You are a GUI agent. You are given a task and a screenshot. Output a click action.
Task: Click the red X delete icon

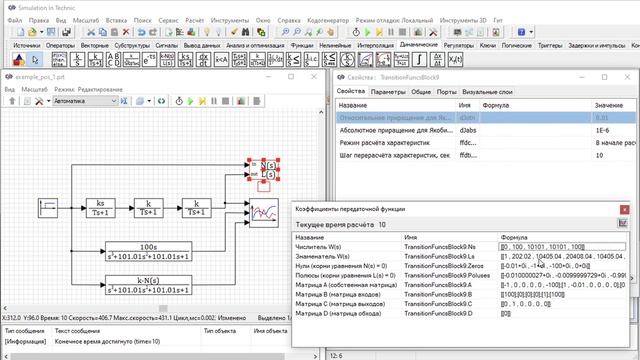(x=126, y=32)
